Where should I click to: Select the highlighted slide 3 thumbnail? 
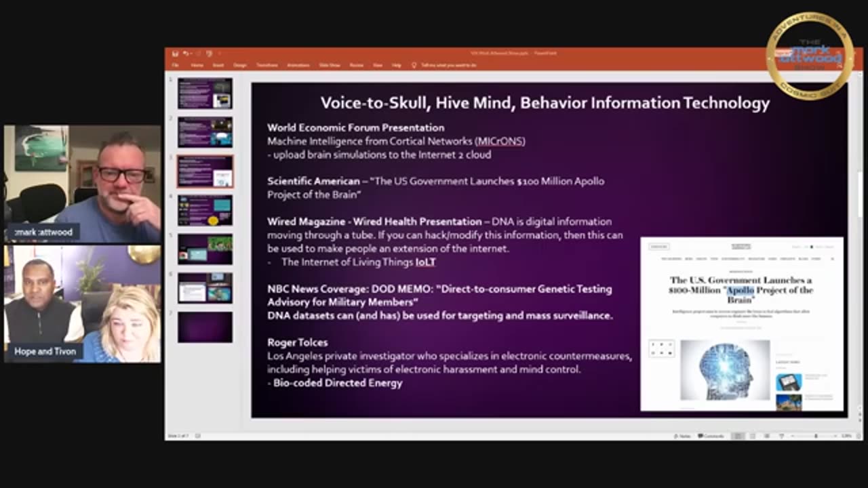click(205, 171)
